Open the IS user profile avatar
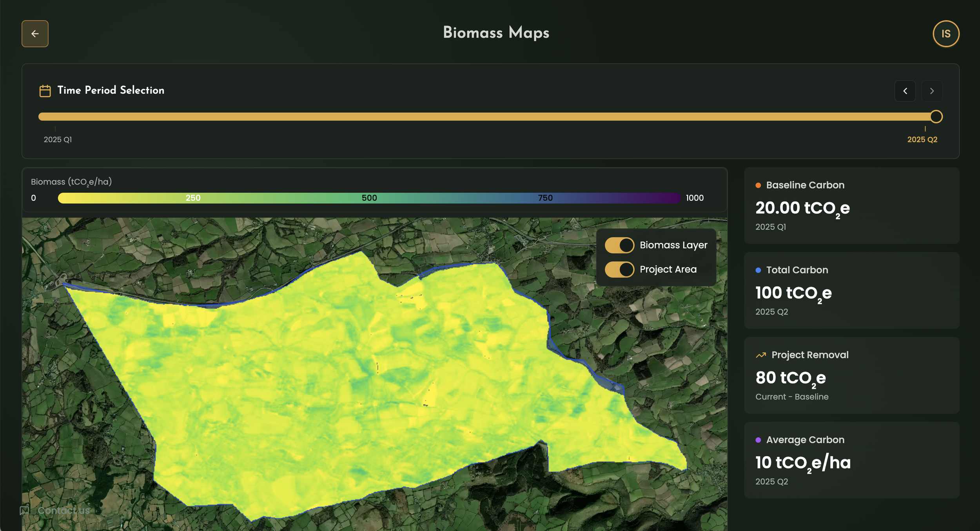The image size is (980, 531). (x=946, y=34)
